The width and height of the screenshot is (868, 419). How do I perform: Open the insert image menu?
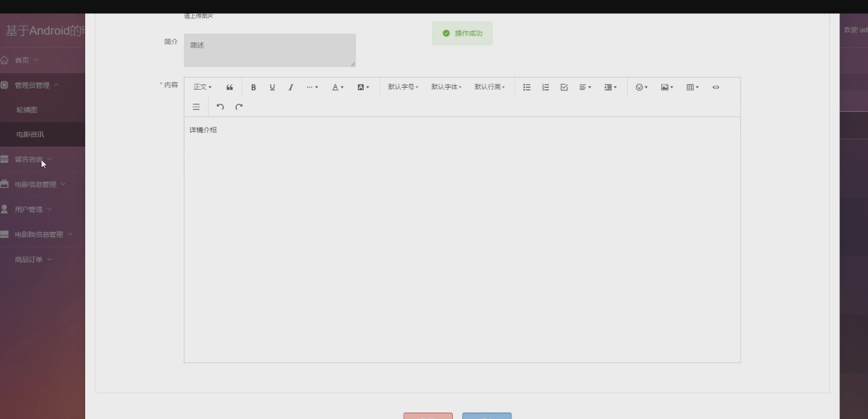coord(667,87)
